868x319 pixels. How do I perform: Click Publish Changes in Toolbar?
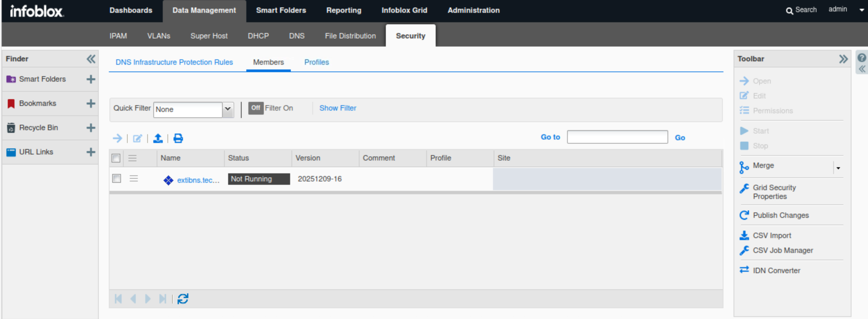click(x=780, y=215)
